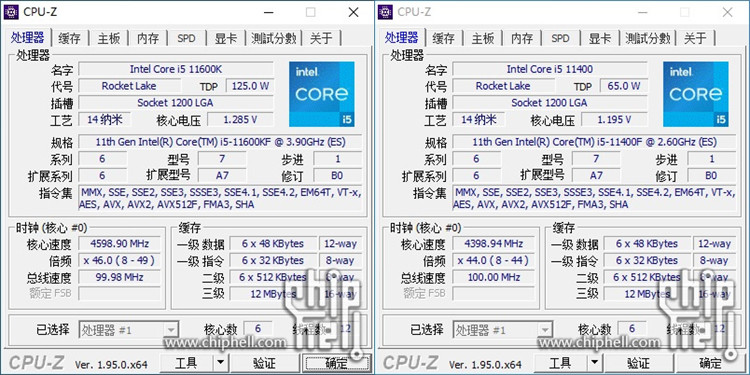Click the Intel Core i5 logo in left window
The height and width of the screenshot is (375, 750).
322,94
